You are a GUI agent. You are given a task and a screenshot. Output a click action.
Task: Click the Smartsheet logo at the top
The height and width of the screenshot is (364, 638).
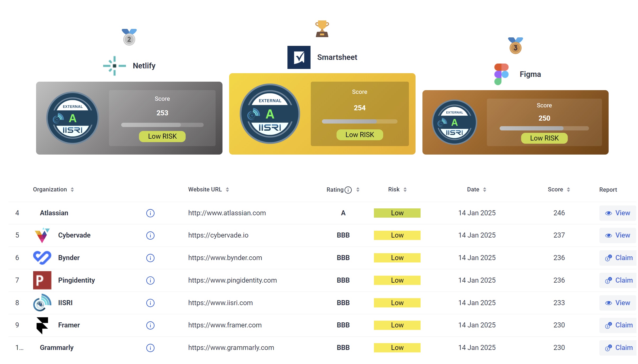tap(299, 57)
